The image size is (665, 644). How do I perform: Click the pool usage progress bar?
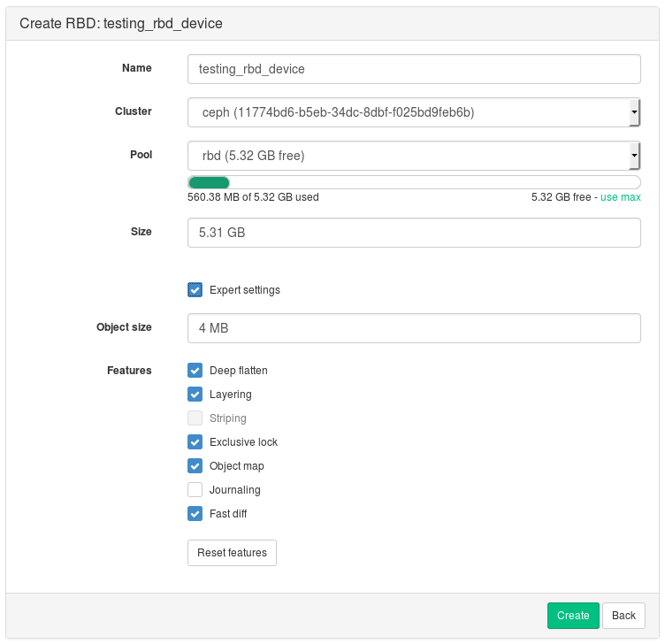click(414, 182)
